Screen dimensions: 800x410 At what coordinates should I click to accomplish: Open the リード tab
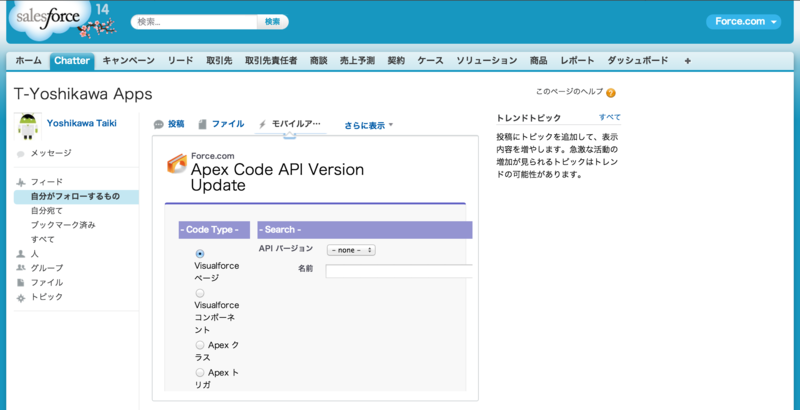click(181, 60)
